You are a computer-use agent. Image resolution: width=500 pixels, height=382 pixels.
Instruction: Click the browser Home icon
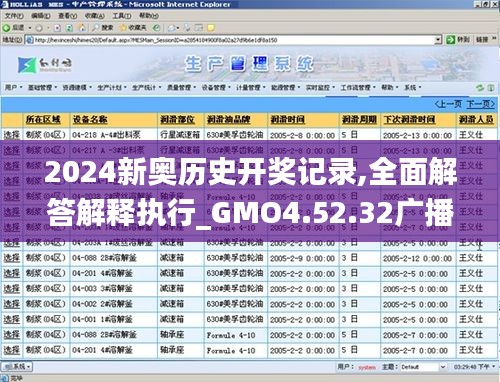click(x=82, y=28)
